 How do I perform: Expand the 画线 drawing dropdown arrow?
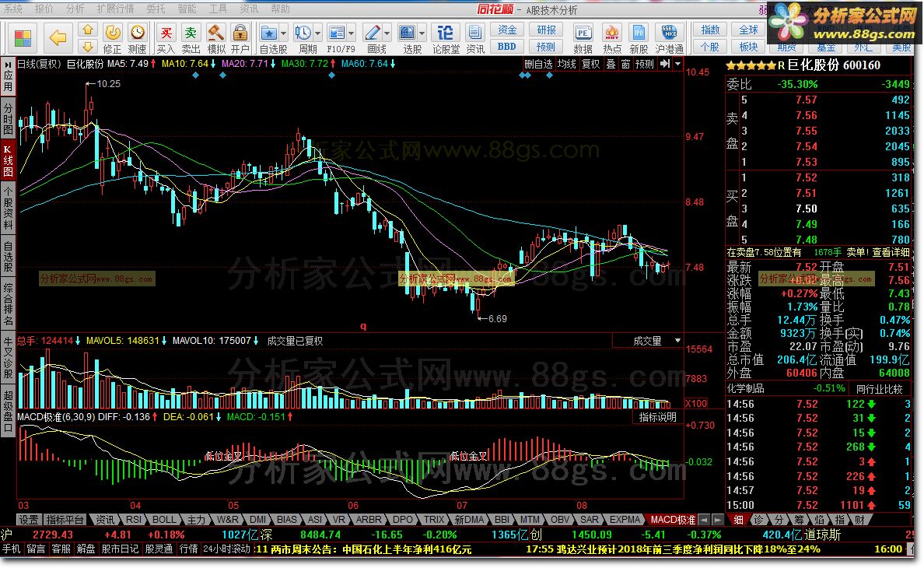(387, 33)
